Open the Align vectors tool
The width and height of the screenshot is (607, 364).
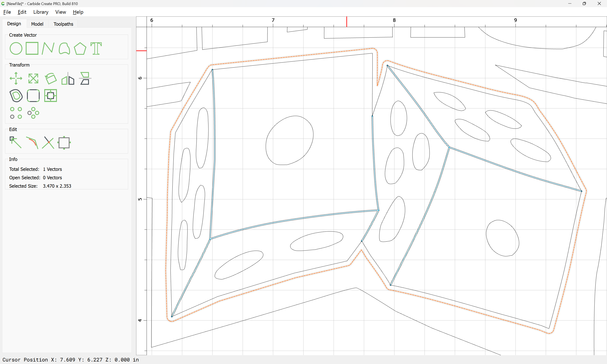tap(85, 79)
